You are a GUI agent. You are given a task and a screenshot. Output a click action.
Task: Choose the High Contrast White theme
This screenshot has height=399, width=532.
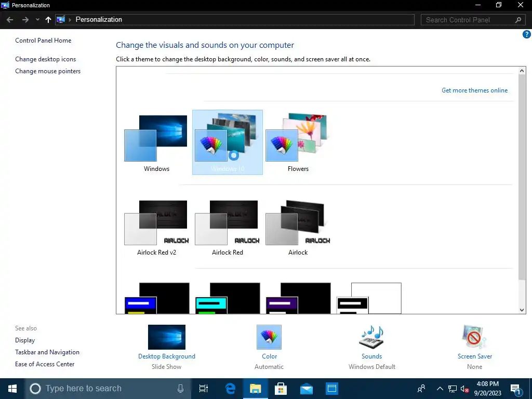pyautogui.click(x=369, y=298)
